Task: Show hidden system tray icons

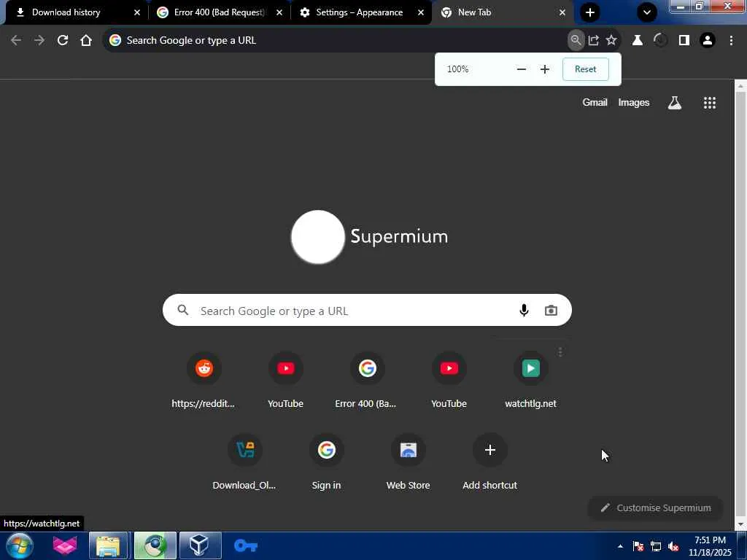Action: [x=620, y=546]
